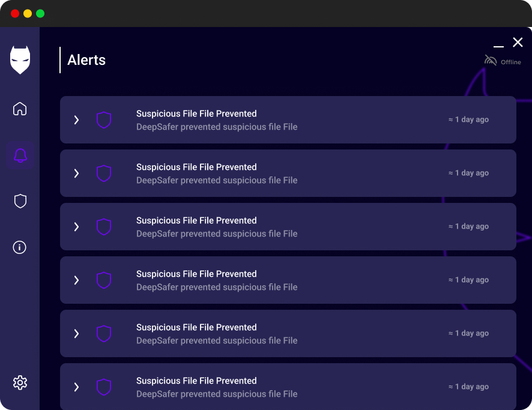532x410 pixels.
Task: Close the DeepSafer panel with X button
Action: pyautogui.click(x=518, y=42)
